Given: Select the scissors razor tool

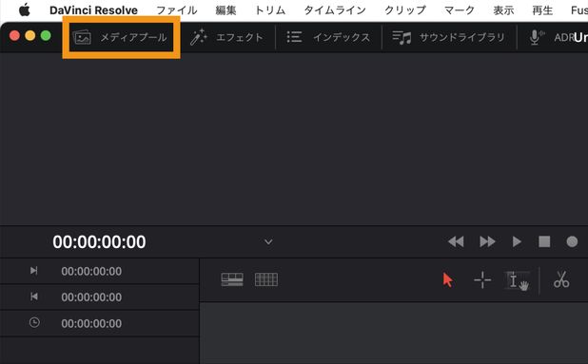Looking at the screenshot, I should point(561,279).
